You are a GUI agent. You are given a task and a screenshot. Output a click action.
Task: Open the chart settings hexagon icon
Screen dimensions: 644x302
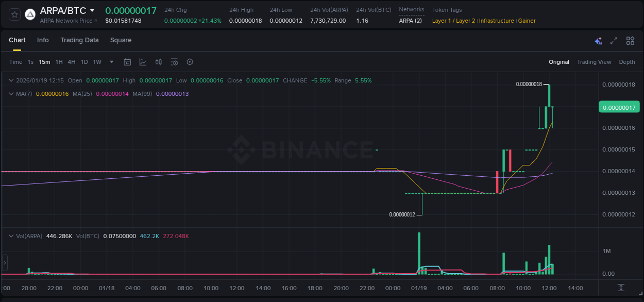click(190, 62)
